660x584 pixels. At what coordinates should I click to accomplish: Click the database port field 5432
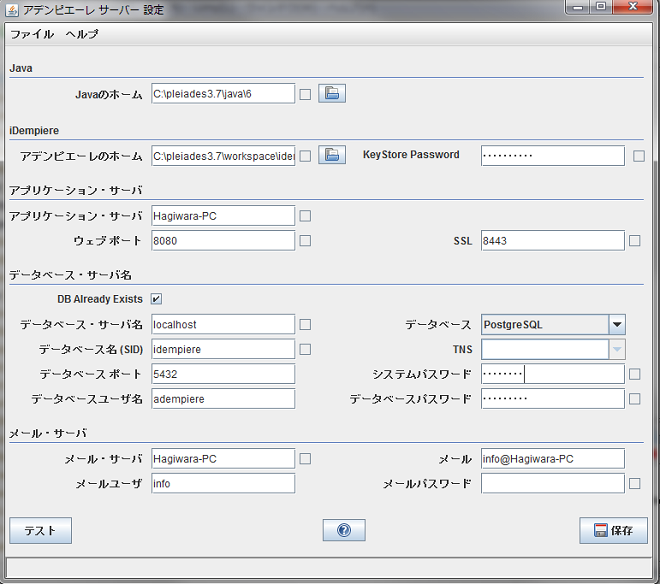tap(223, 374)
